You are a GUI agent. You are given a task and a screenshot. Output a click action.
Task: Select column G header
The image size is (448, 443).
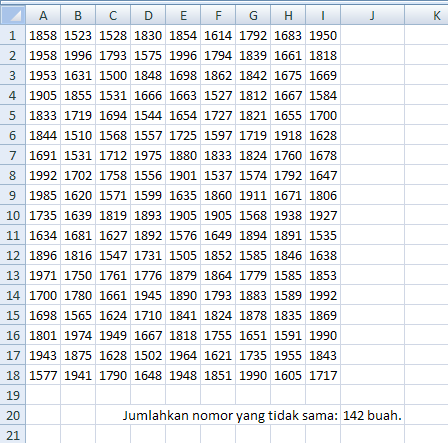pyautogui.click(x=253, y=15)
